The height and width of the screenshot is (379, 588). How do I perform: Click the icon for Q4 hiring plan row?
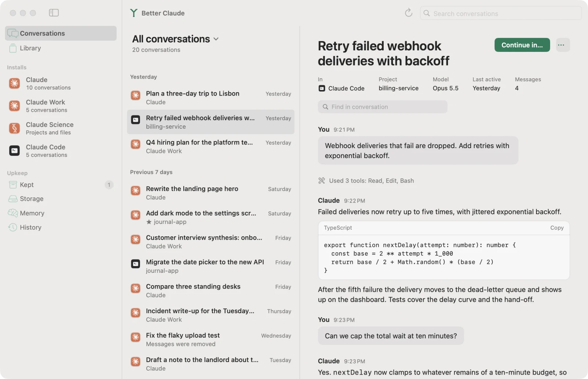point(136,144)
